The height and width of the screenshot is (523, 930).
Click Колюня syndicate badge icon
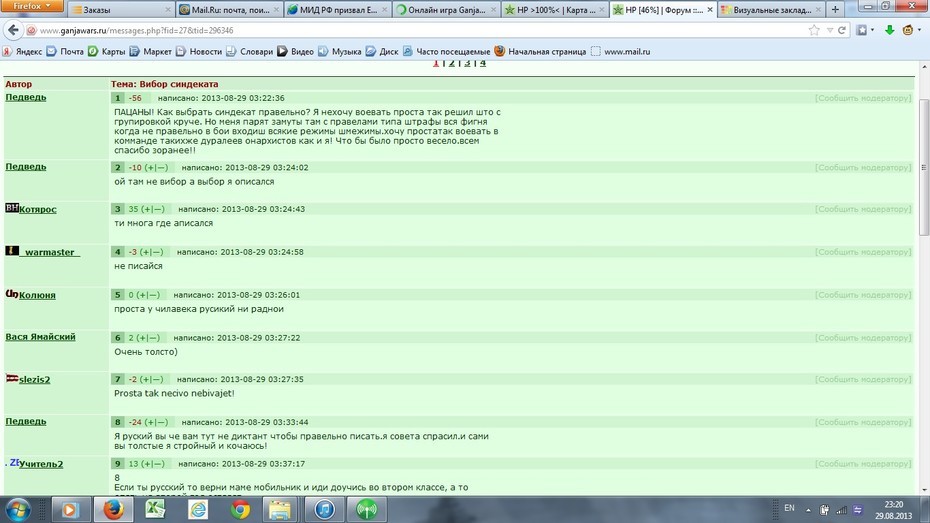(x=12, y=294)
